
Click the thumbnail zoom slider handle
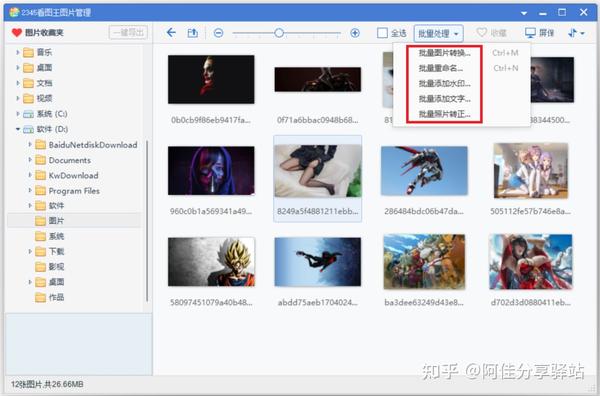click(x=279, y=33)
